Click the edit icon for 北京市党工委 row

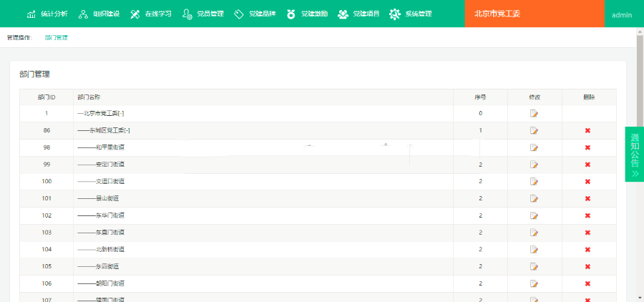[534, 113]
